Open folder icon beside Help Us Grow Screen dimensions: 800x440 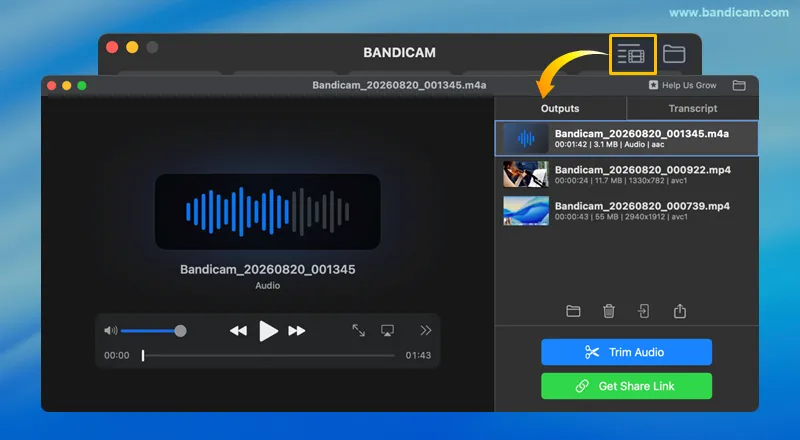click(x=739, y=85)
